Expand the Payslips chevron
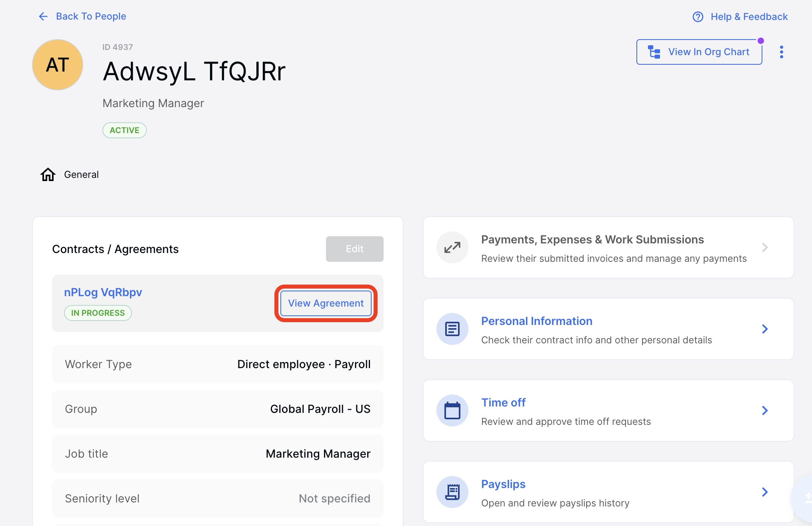Viewport: 812px width, 526px height. coord(765,492)
